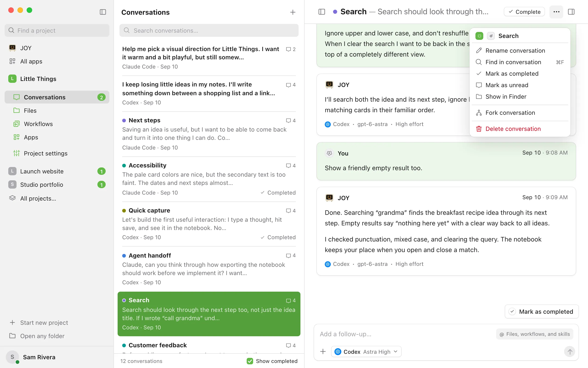Choose Show in Finder
This screenshot has height=368, width=588.
coord(520,97)
